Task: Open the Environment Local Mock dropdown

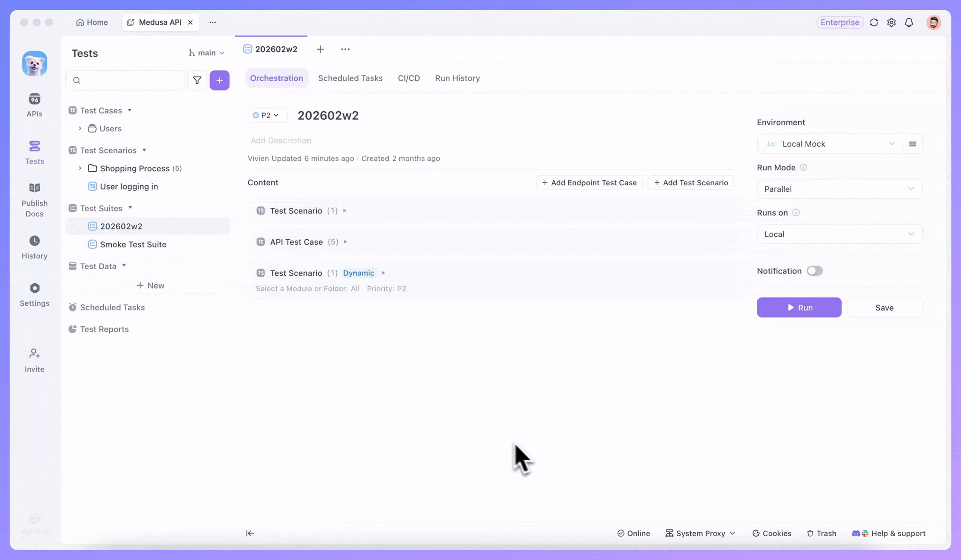Action: tap(830, 144)
